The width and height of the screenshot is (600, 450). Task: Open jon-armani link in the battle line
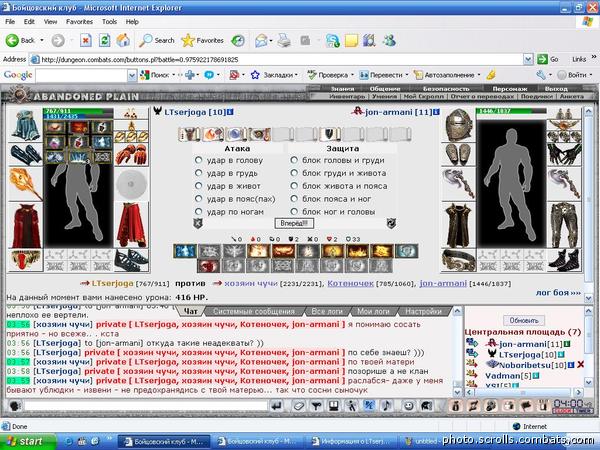(x=443, y=284)
